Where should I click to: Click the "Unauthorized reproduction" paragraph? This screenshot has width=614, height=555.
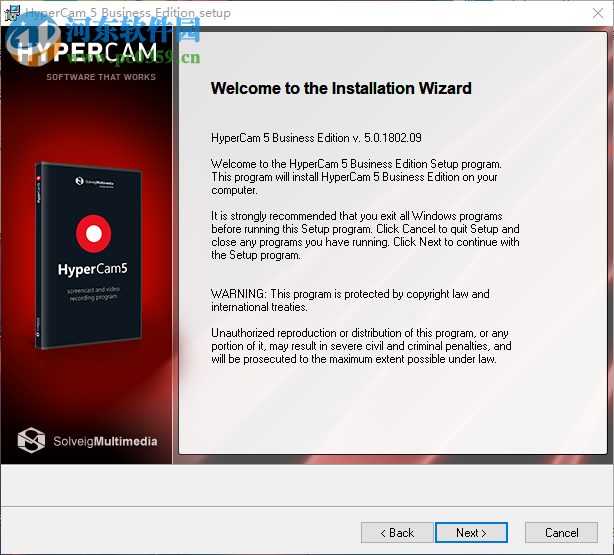pyautogui.click(x=361, y=346)
